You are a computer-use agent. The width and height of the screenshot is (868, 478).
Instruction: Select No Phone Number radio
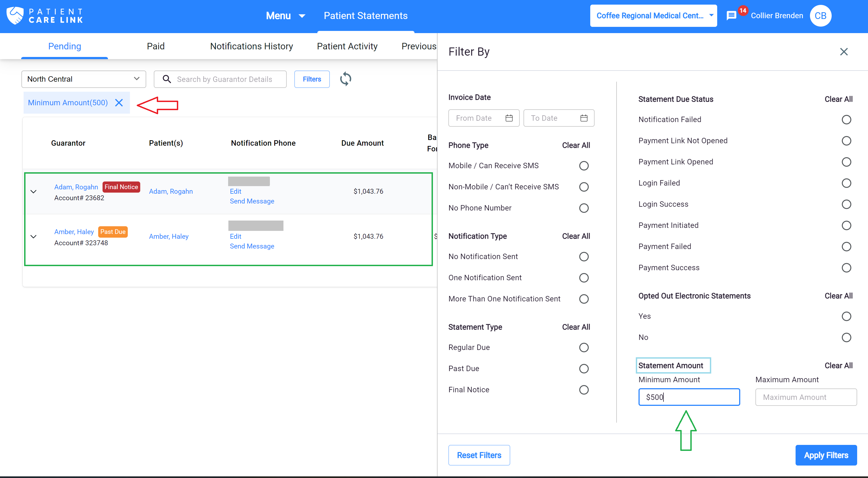[584, 208]
